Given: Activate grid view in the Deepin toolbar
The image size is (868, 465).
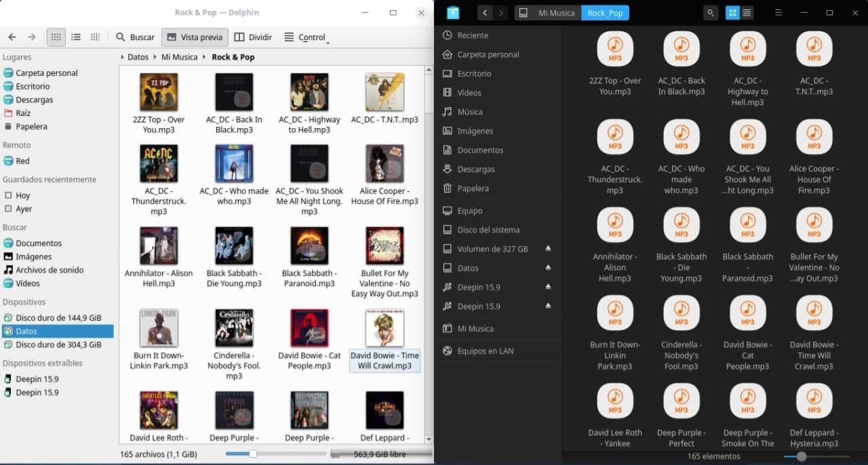Looking at the screenshot, I should [x=732, y=12].
